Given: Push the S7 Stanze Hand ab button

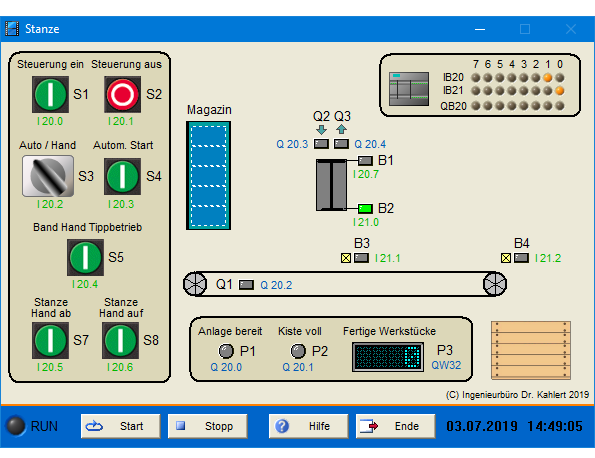Looking at the screenshot, I should (50, 340).
